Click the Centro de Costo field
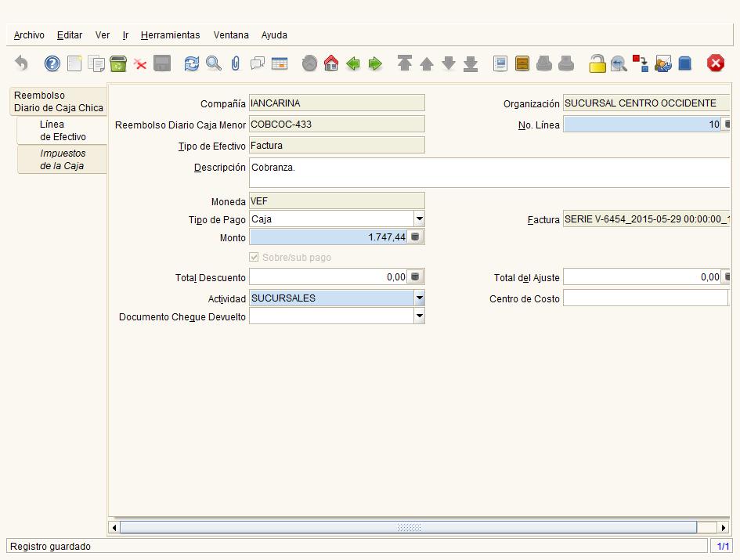The width and height of the screenshot is (740, 560). [x=645, y=298]
